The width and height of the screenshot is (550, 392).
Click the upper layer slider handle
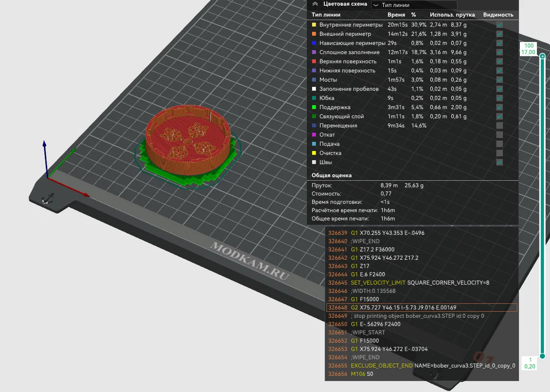(542, 56)
